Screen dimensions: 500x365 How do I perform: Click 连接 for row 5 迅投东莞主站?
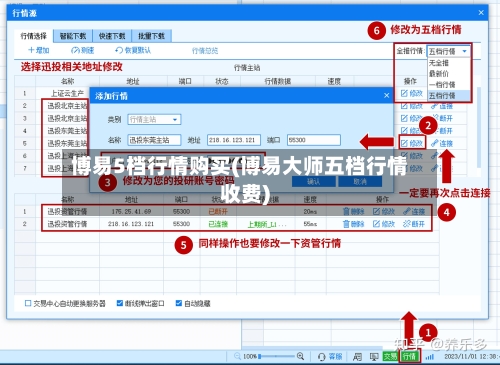click(x=442, y=143)
